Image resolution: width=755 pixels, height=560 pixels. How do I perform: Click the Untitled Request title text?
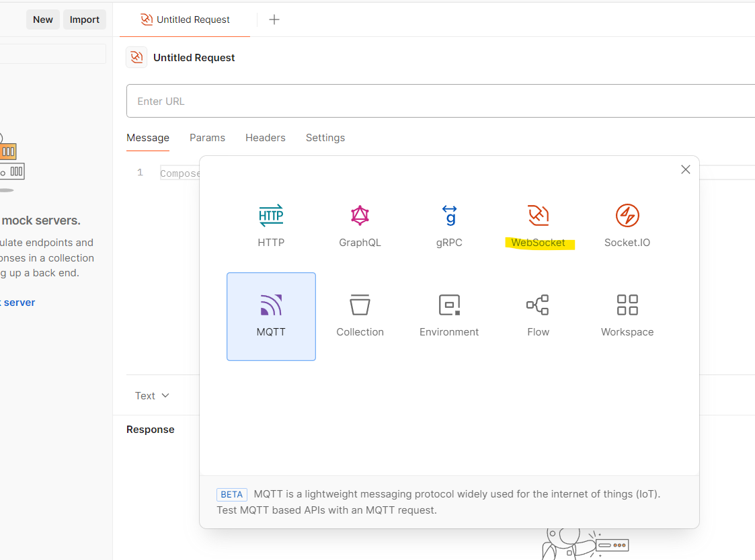pos(194,57)
